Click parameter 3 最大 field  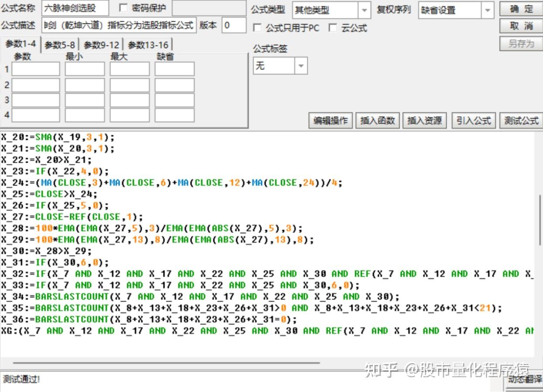(130, 100)
